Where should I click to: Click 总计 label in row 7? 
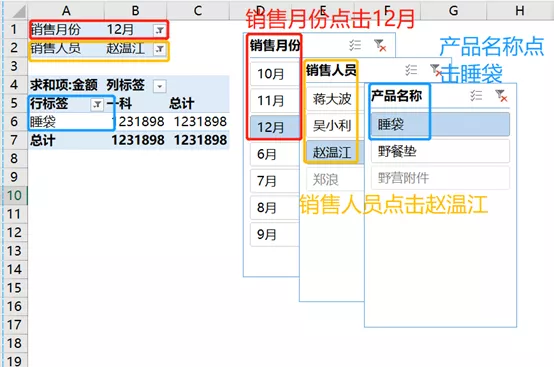click(x=43, y=140)
